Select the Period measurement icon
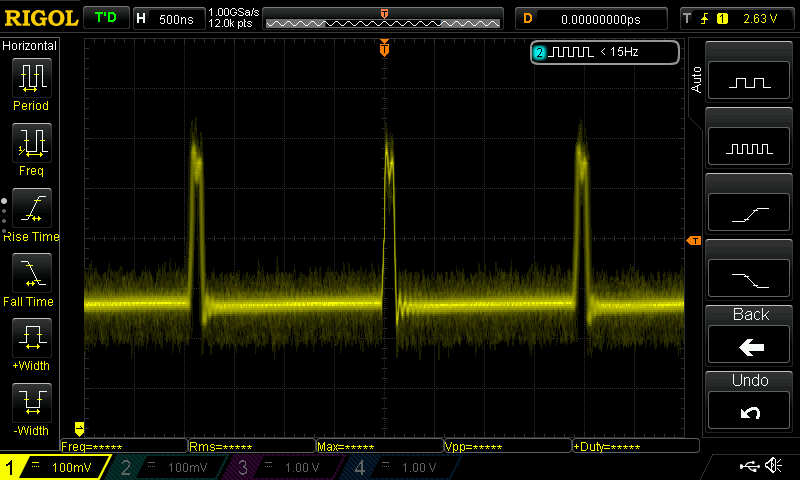The height and width of the screenshot is (480, 800). (x=32, y=78)
